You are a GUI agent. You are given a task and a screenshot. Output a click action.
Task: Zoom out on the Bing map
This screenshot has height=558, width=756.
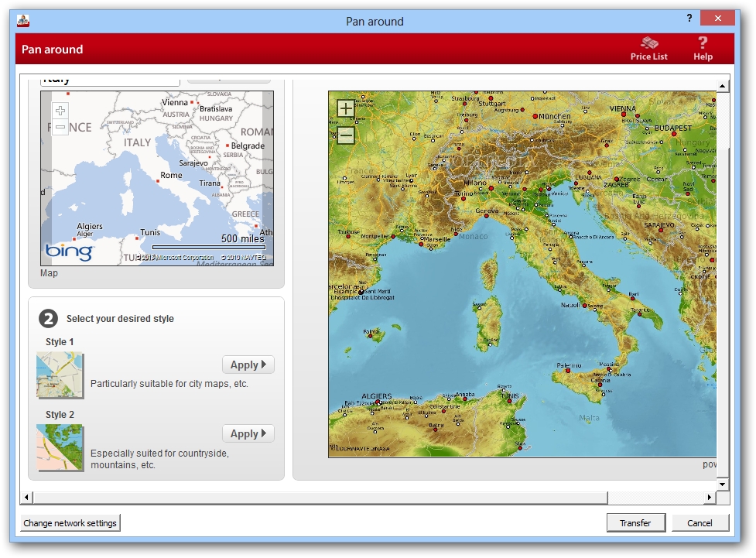pos(60,127)
